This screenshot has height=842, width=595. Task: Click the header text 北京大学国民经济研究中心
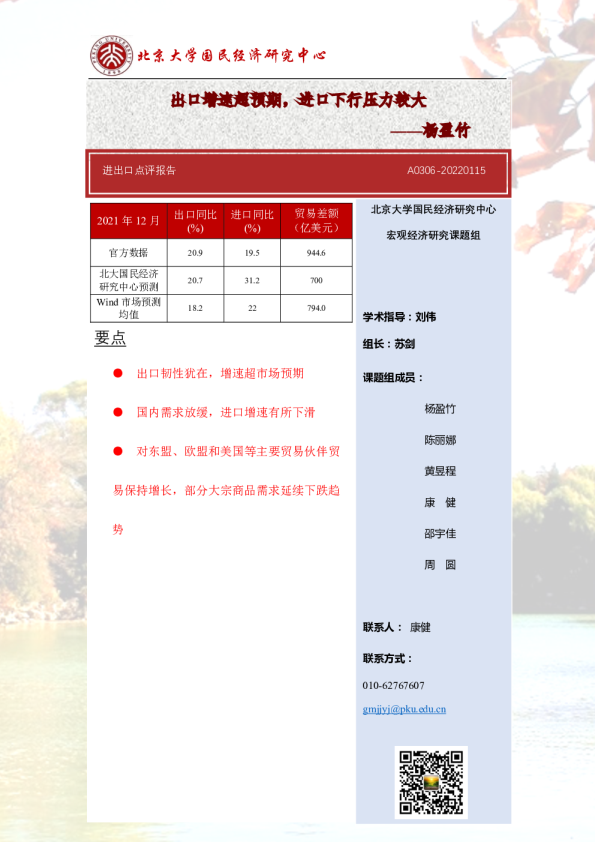point(231,55)
